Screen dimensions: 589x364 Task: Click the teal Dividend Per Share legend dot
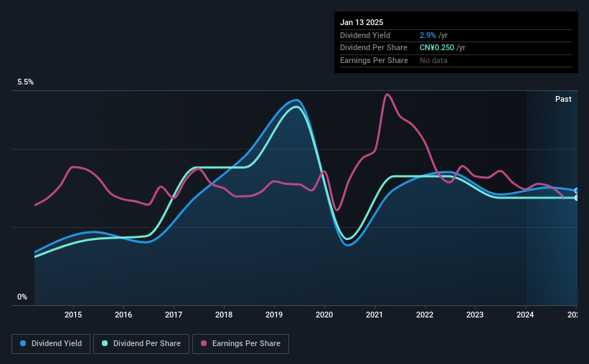(105, 343)
